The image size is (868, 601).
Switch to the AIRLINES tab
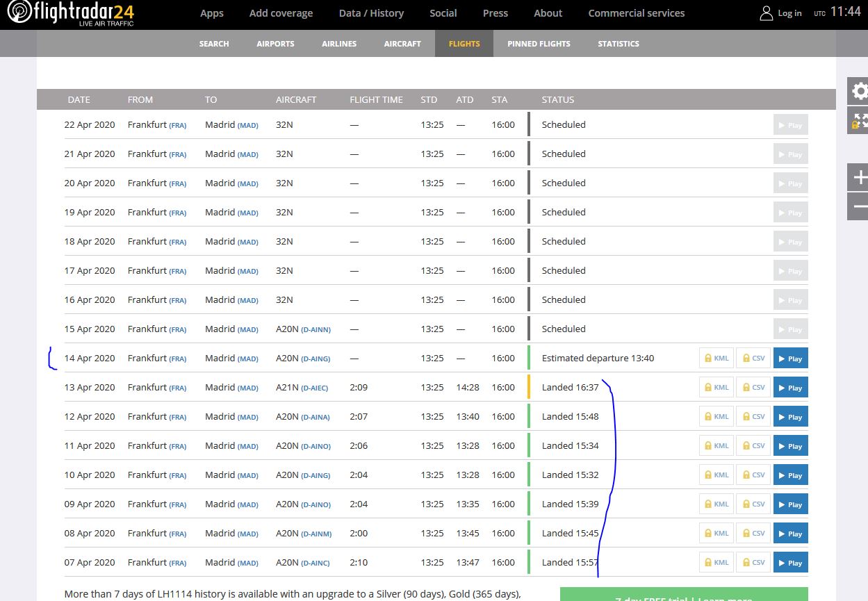click(339, 44)
